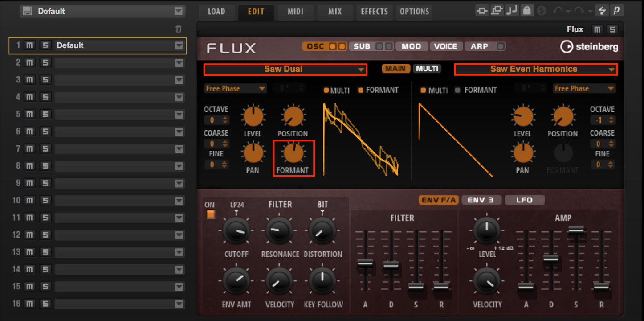Open LP24 filter type selector

point(236,206)
